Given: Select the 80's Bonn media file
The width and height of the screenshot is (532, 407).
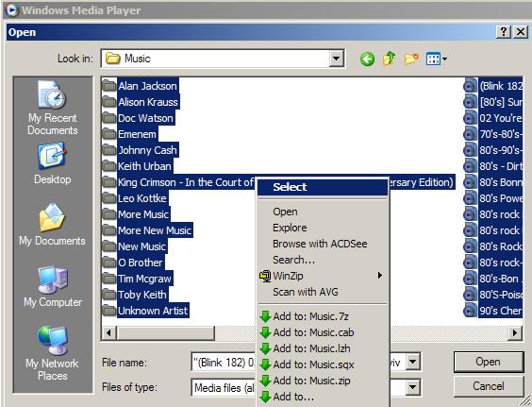Looking at the screenshot, I should pyautogui.click(x=493, y=182).
